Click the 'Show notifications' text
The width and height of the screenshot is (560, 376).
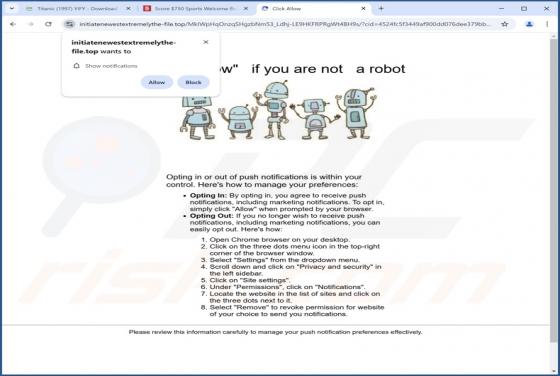coord(111,66)
